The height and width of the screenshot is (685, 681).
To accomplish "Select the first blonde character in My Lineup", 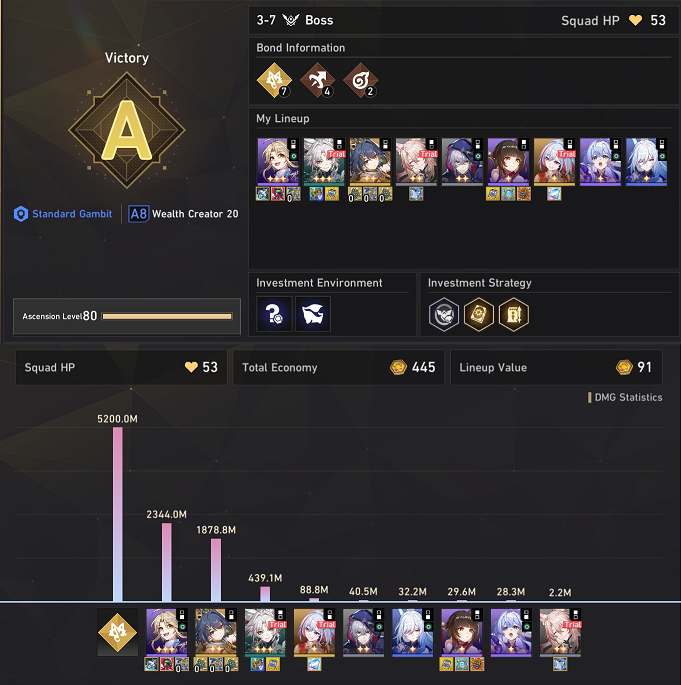I will tap(278, 162).
